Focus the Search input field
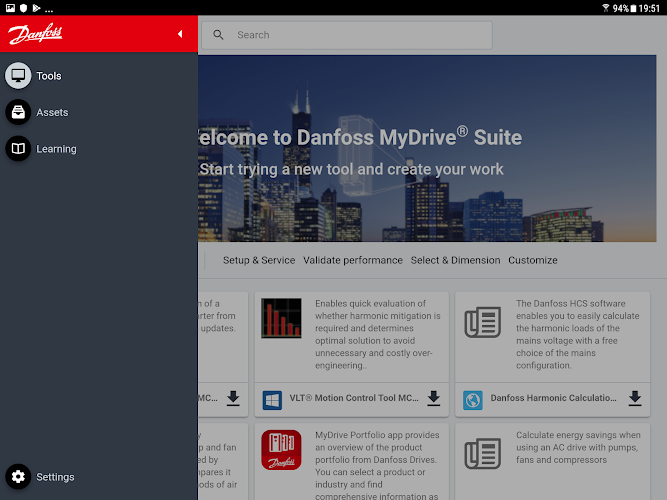The image size is (667, 500). click(347, 35)
